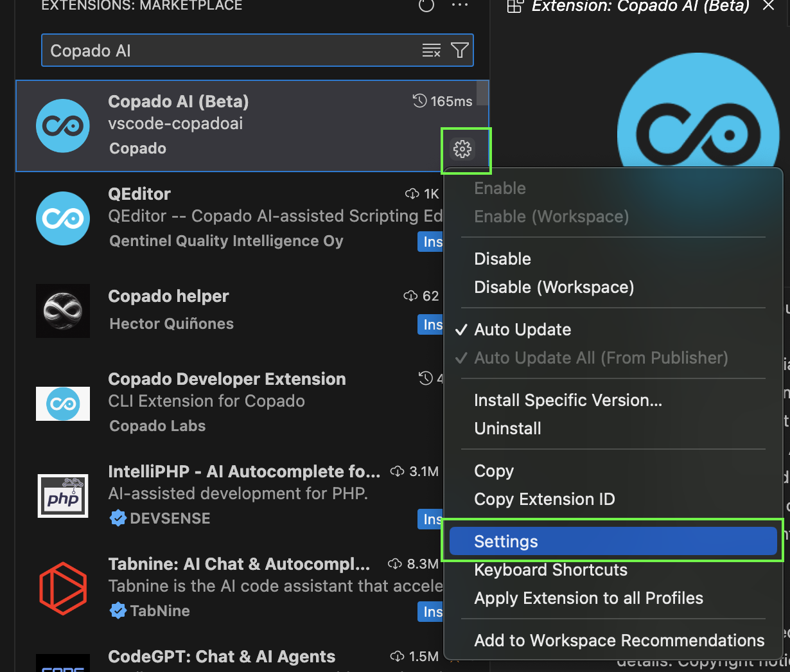Viewport: 790px width, 672px height.
Task: Open the gear menu for Copado AI (Beta)
Action: [462, 149]
